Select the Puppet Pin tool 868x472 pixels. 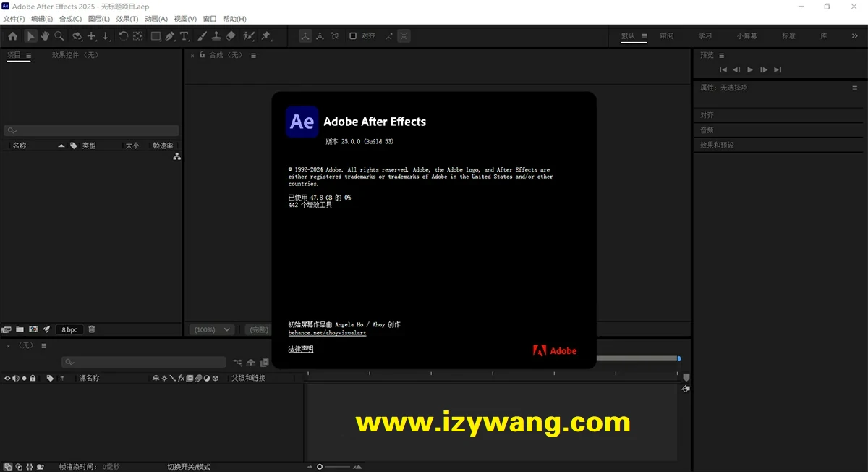pyautogui.click(x=266, y=36)
